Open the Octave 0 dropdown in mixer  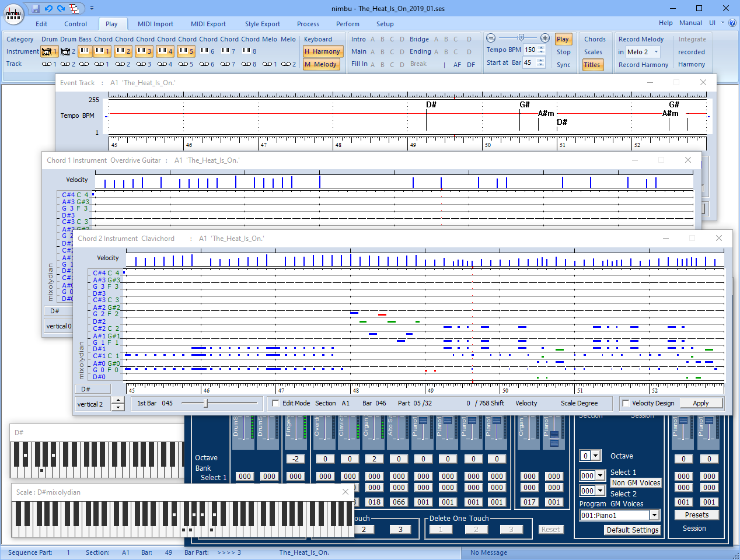pos(595,456)
